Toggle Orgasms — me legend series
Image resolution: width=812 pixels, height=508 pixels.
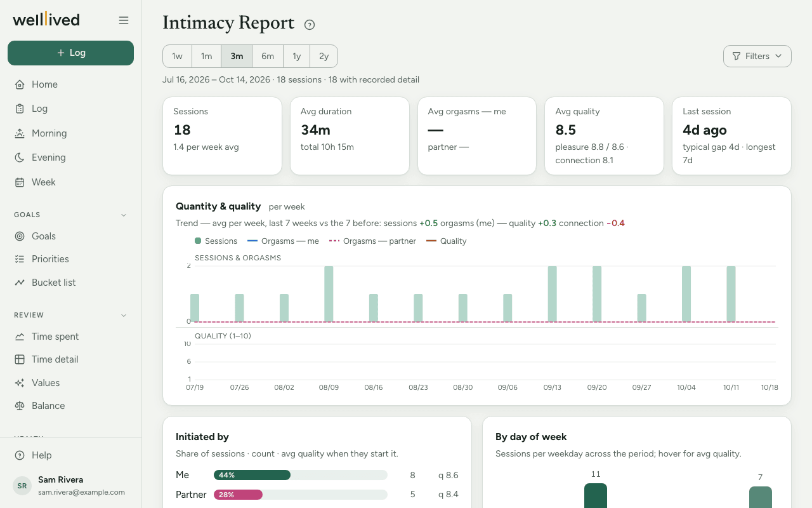(283, 241)
